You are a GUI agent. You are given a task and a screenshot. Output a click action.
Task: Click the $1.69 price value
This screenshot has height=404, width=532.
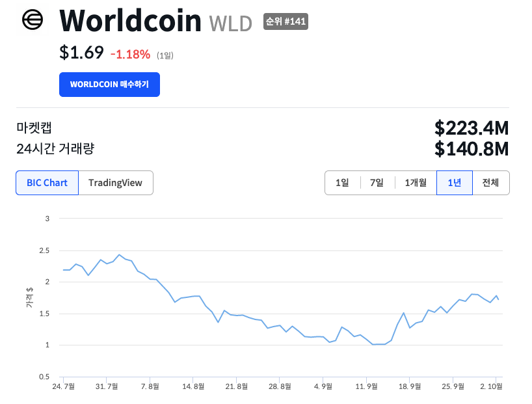(x=81, y=53)
